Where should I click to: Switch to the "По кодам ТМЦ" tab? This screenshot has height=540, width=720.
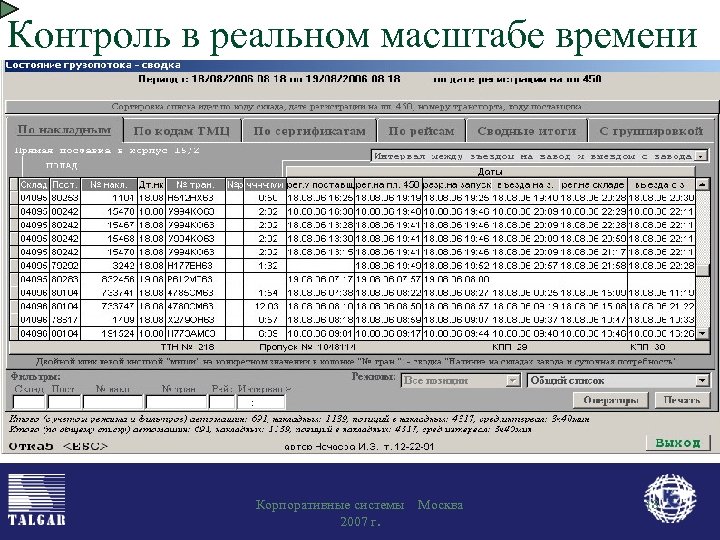(181, 131)
